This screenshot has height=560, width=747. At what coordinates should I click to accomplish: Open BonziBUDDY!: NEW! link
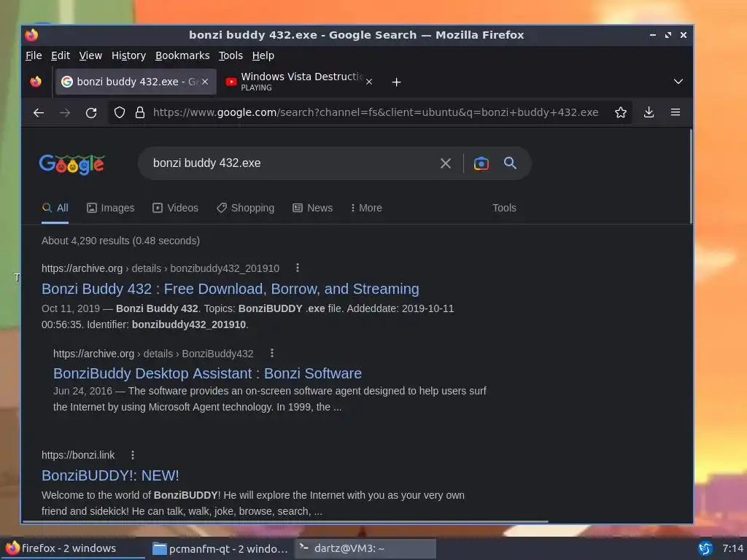(x=110, y=475)
